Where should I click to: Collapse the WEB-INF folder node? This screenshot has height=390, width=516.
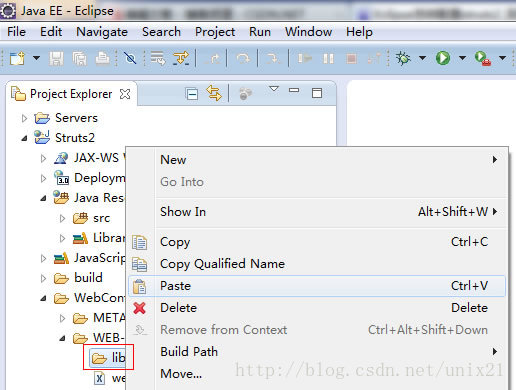(62, 338)
